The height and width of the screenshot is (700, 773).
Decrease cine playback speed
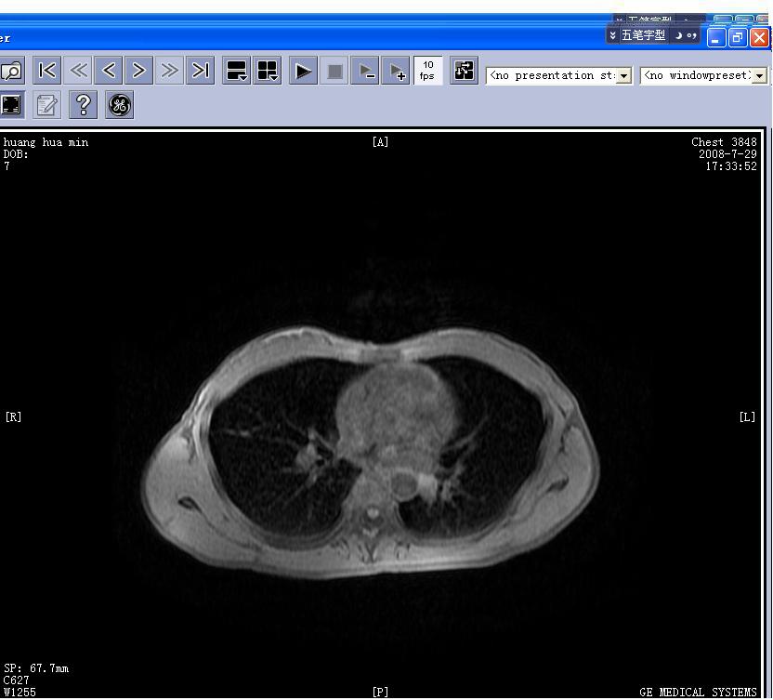(x=365, y=71)
